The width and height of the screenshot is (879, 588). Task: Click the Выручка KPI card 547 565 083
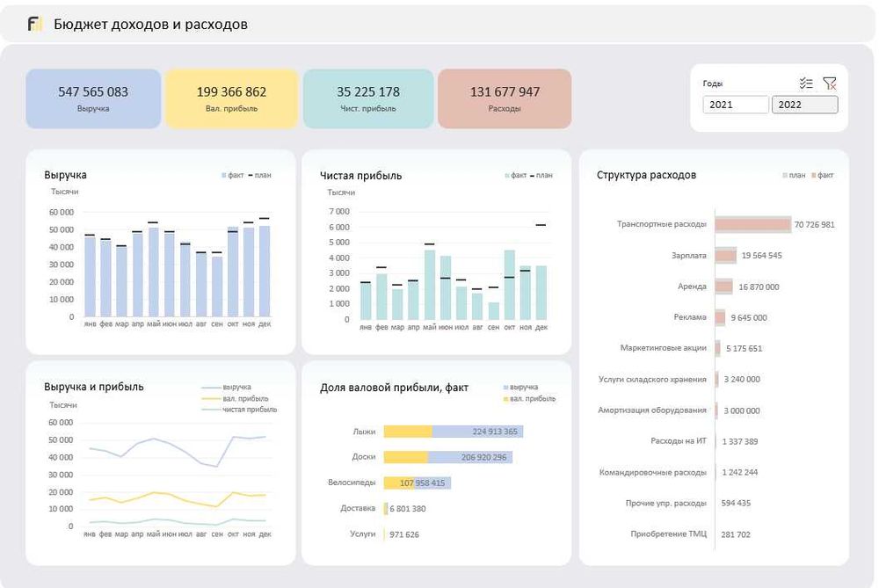(x=93, y=98)
